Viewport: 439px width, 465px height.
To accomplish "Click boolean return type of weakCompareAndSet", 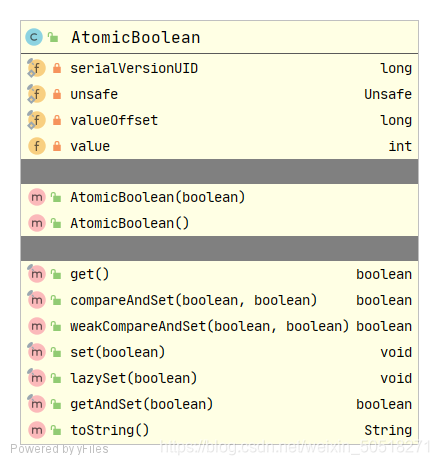I will pos(384,326).
